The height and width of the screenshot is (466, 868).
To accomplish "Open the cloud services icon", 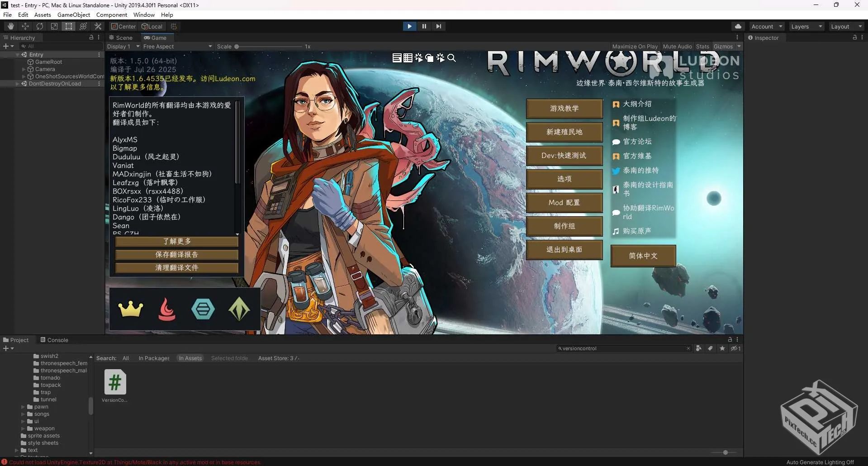I will [738, 26].
